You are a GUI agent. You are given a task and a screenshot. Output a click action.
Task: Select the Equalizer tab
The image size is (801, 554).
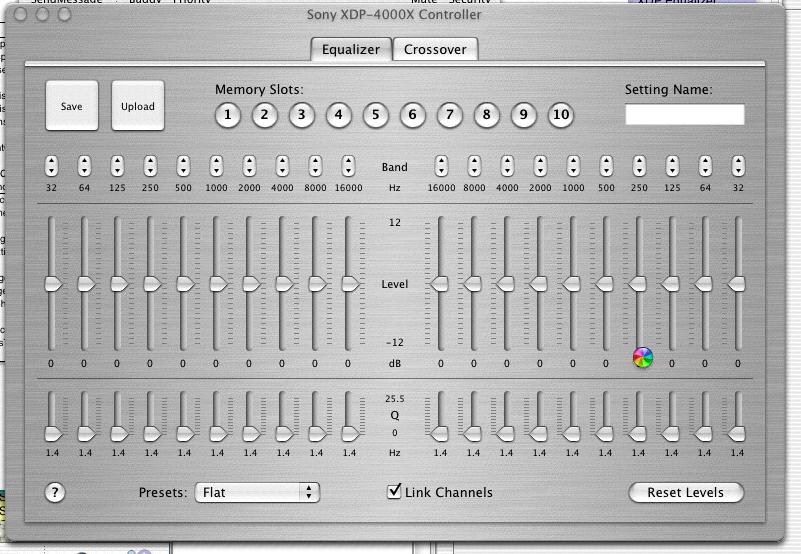[x=351, y=50]
